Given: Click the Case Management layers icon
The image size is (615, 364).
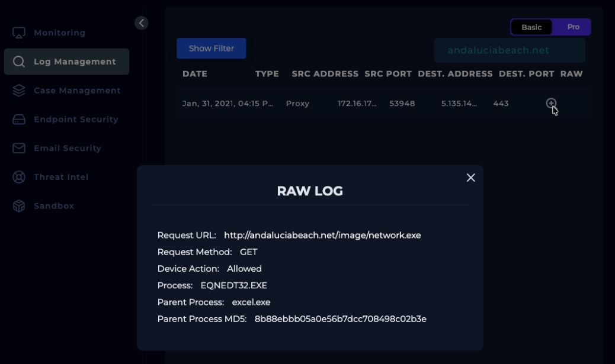Looking at the screenshot, I should click(x=19, y=91).
